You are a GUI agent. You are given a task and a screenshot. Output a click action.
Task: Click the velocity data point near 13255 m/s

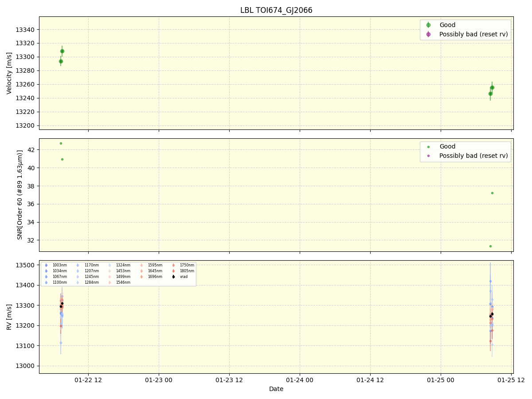(492, 87)
